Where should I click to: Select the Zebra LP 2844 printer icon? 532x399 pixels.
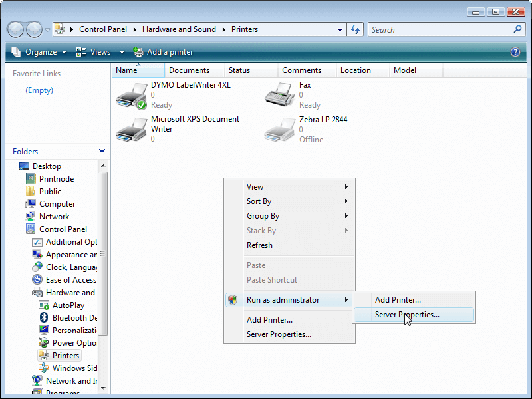point(280,129)
